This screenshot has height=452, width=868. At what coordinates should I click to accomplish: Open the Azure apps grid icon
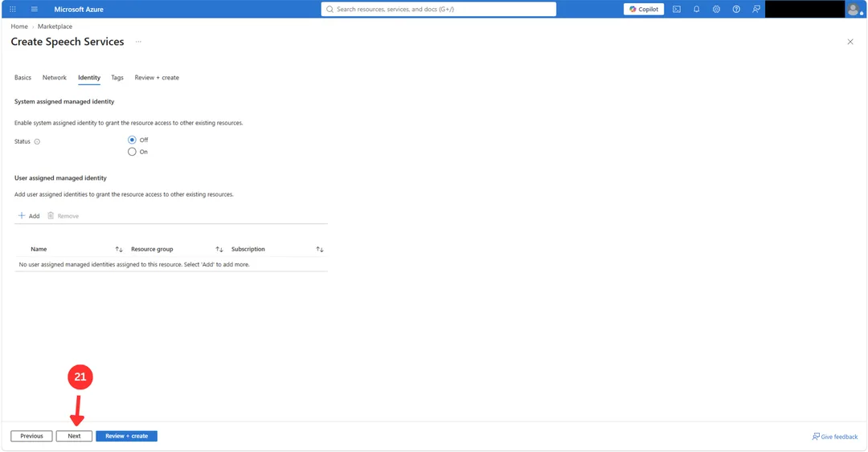(x=13, y=9)
